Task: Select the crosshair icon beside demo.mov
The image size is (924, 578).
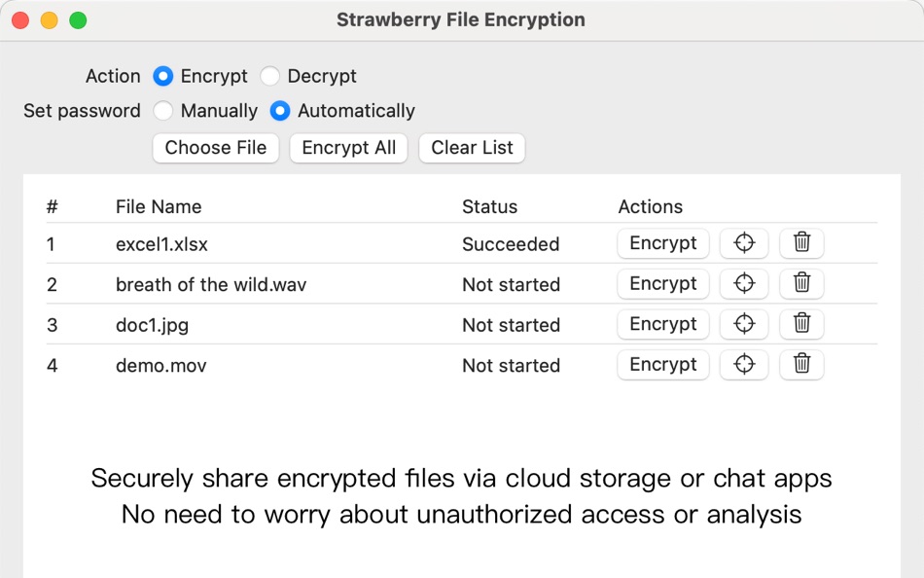Action: [743, 364]
